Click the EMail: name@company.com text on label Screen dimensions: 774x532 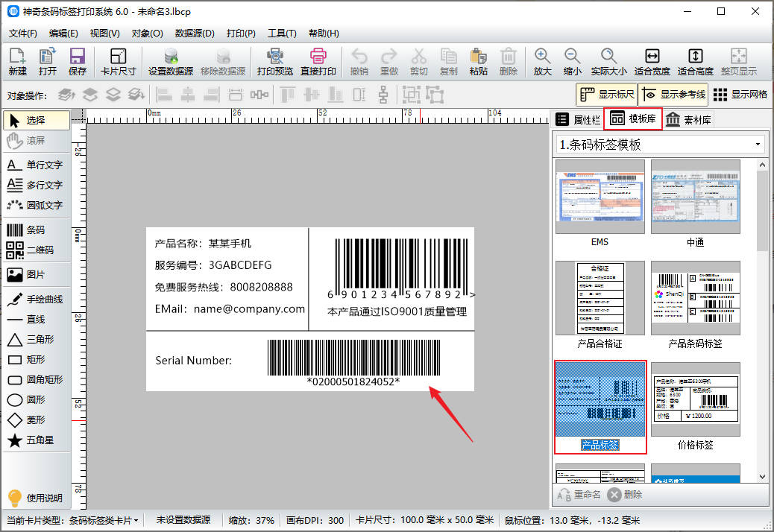click(230, 309)
